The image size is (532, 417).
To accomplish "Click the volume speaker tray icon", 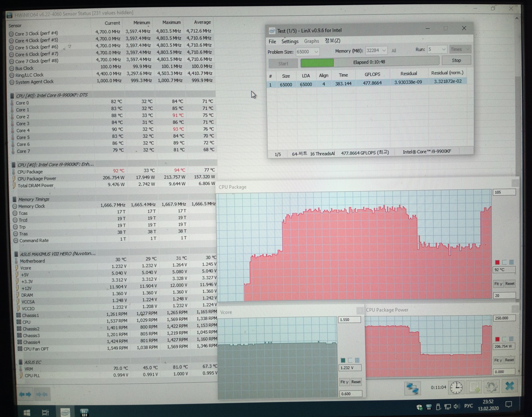I will (x=457, y=406).
